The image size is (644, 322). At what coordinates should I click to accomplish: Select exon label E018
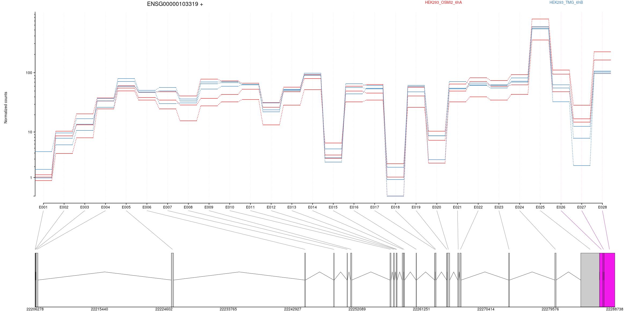pyautogui.click(x=395, y=207)
